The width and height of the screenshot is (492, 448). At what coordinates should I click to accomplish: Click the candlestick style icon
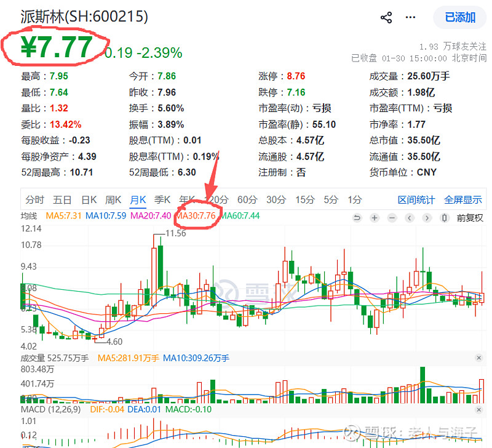444,218
